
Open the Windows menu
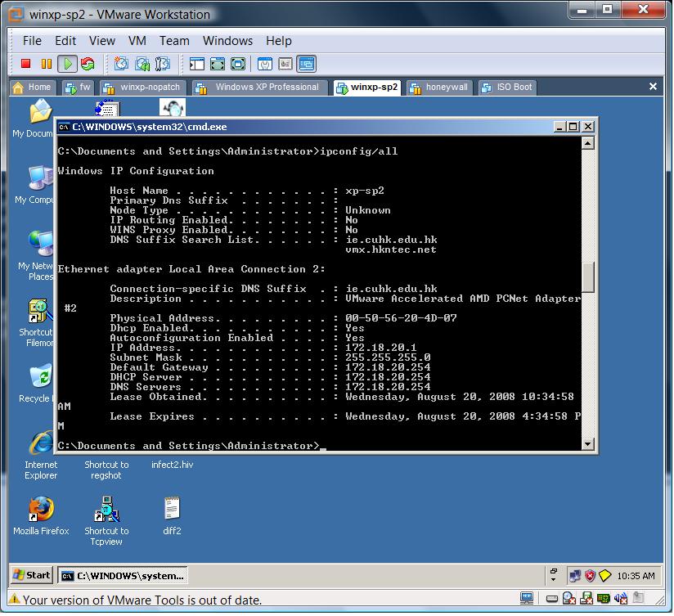(x=227, y=41)
